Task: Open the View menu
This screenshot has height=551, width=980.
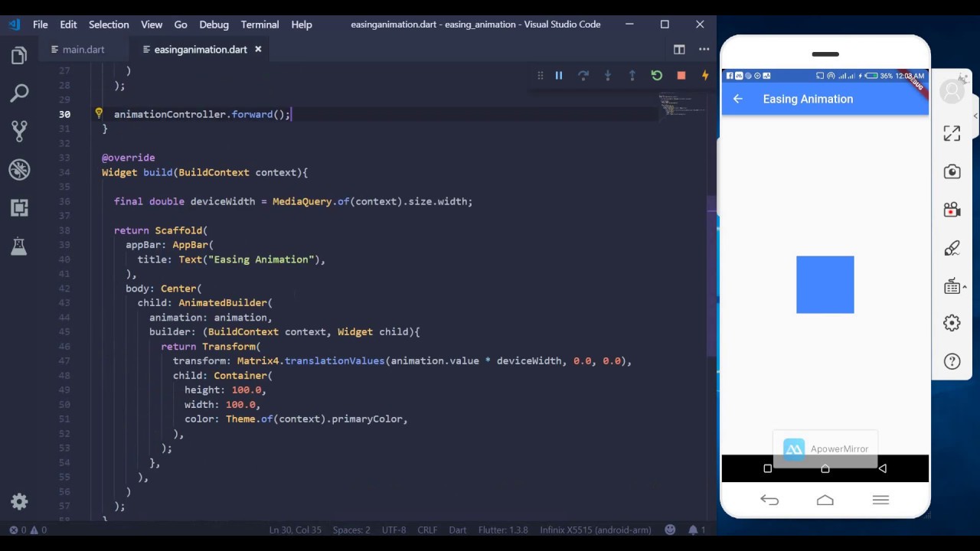Action: coord(152,24)
